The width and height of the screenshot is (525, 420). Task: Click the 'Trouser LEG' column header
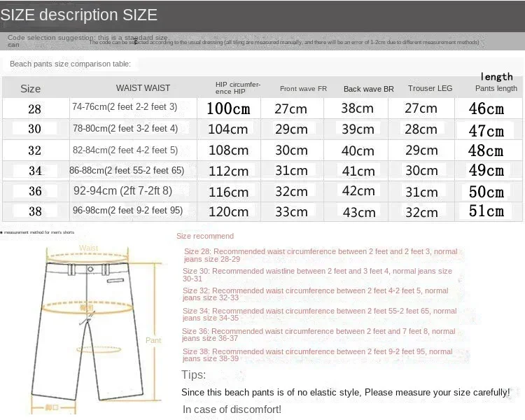430,88
